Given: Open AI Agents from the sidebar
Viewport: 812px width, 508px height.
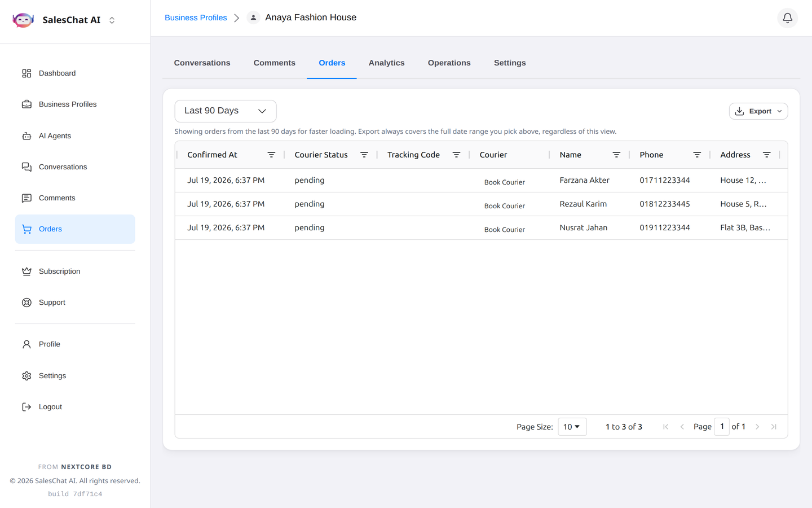Looking at the screenshot, I should (75, 136).
